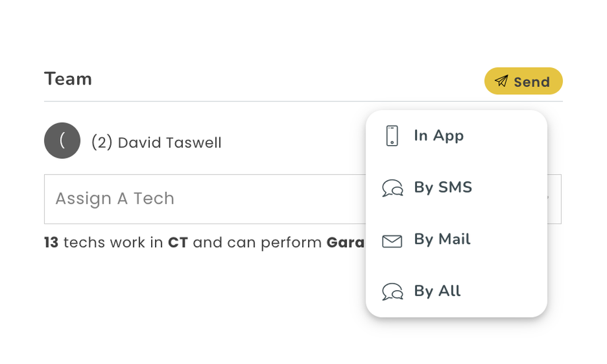Screen dimensions: 607x364
Task: Click David Taswell's round avatar
Action: (62, 140)
